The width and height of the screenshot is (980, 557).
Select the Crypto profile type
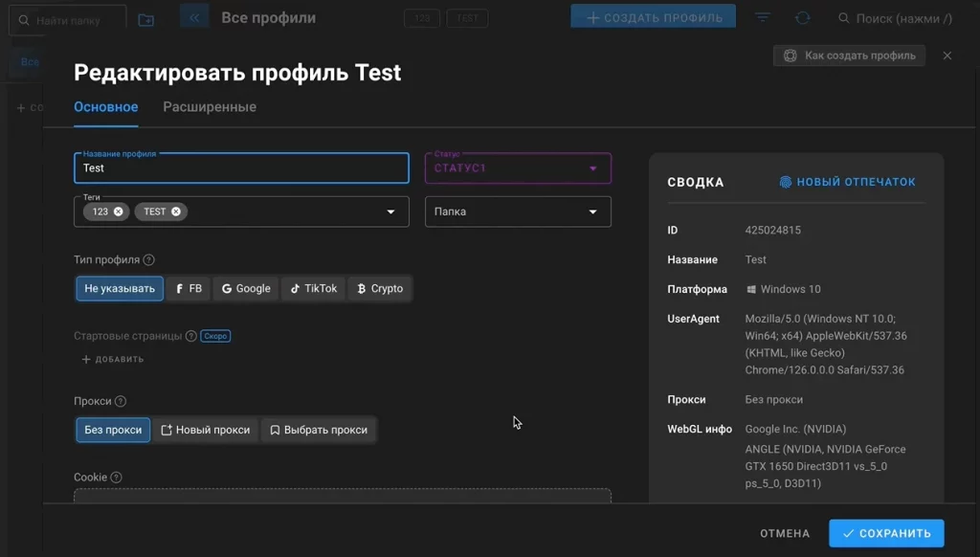click(379, 288)
